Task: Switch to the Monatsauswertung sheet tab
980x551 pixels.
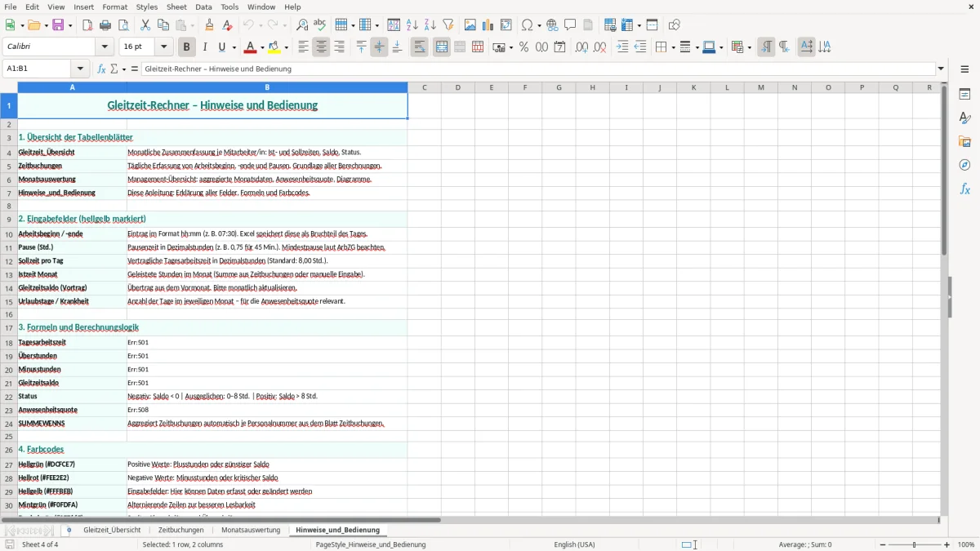Action: (251, 530)
